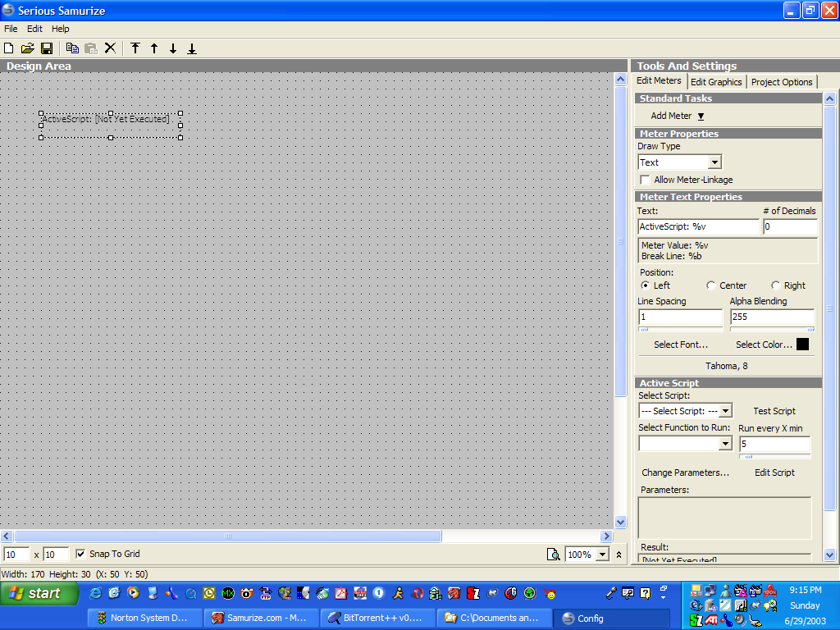
Task: Open the Edit menu
Action: pos(34,29)
